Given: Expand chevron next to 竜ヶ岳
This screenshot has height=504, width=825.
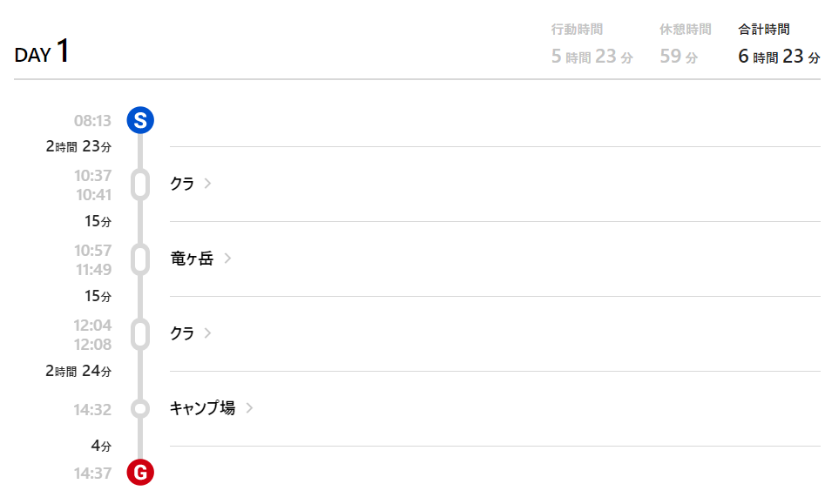Looking at the screenshot, I should coord(228,258).
